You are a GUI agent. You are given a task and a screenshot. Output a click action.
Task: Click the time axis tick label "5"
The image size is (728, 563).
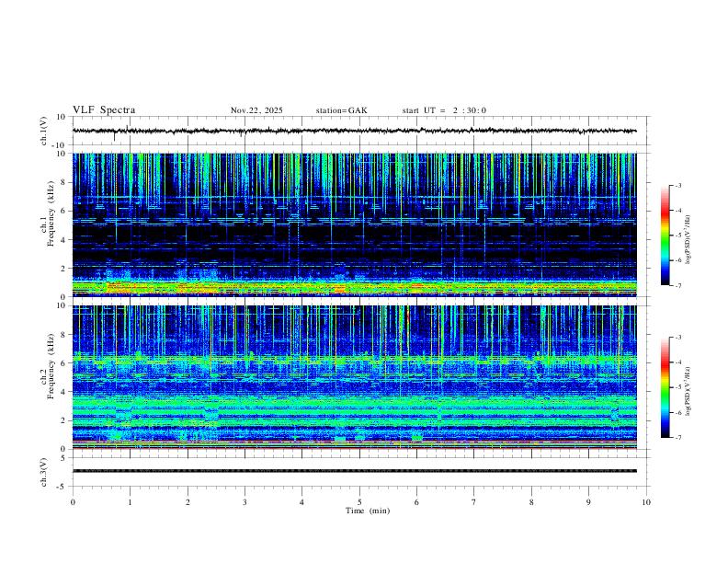coord(359,502)
